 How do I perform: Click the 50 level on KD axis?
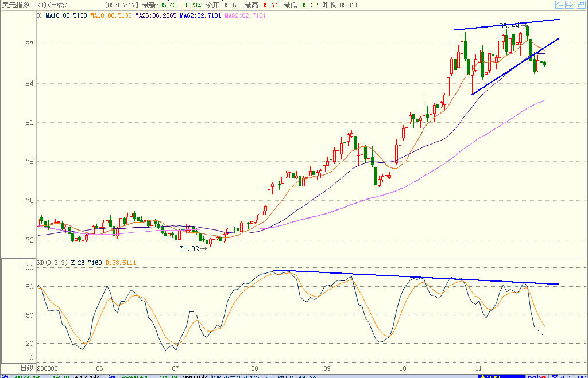coord(29,315)
